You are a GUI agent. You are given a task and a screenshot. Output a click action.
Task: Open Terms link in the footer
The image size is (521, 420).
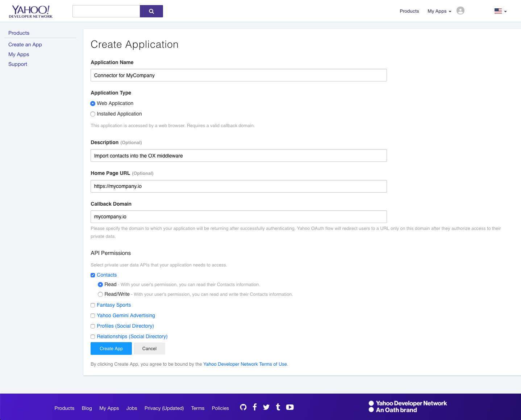pos(198,408)
